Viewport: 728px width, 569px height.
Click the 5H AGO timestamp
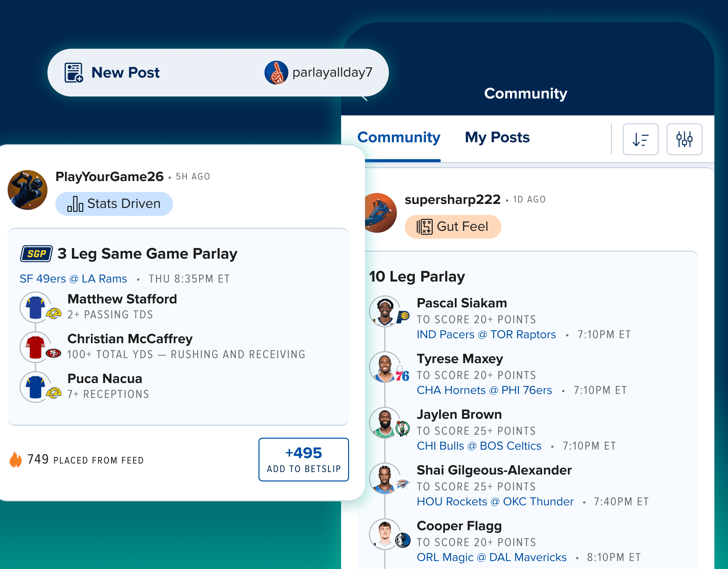coord(193,176)
